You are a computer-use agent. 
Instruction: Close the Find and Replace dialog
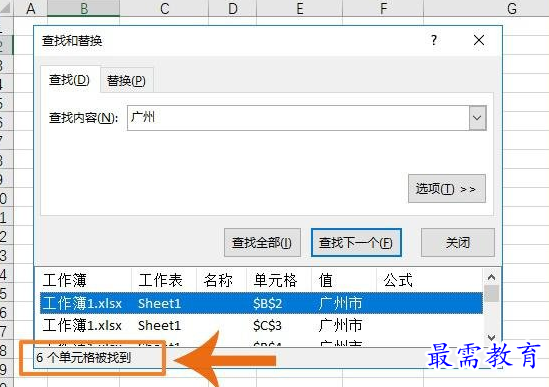tap(479, 40)
